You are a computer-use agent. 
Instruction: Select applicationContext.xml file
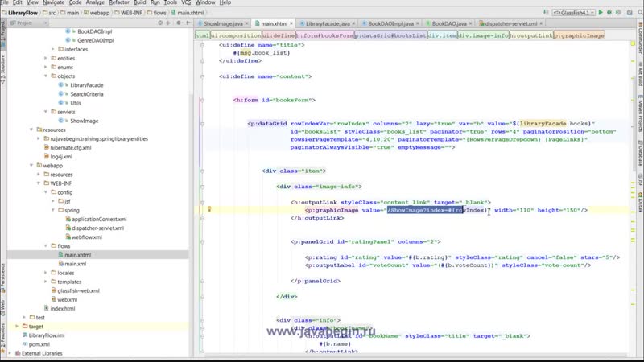tap(99, 219)
